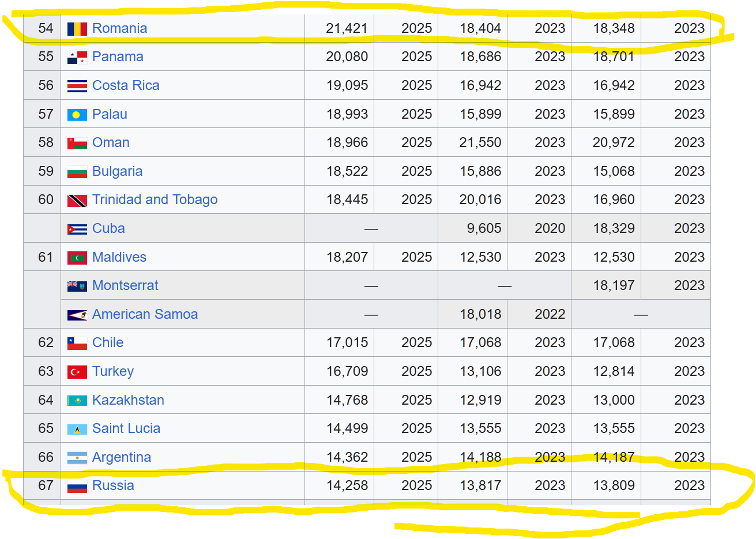Follow the Trinidad and Tobago link
The height and width of the screenshot is (539, 756).
click(155, 199)
